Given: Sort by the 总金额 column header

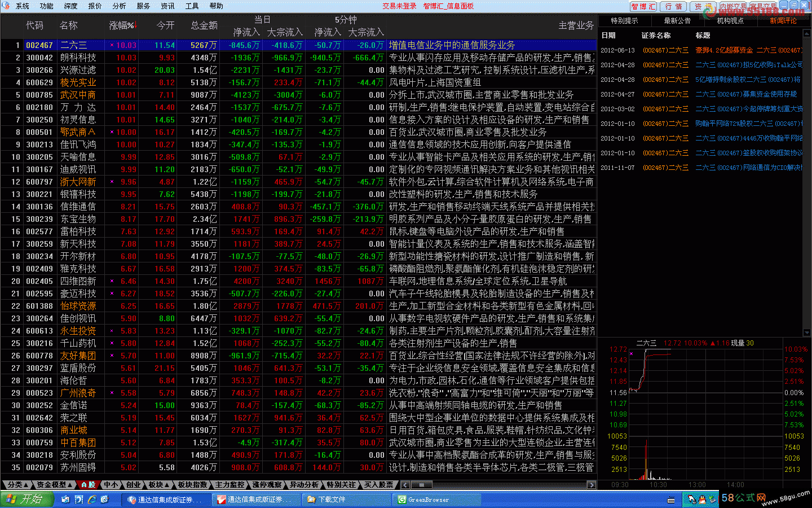Looking at the screenshot, I should 204,26.
